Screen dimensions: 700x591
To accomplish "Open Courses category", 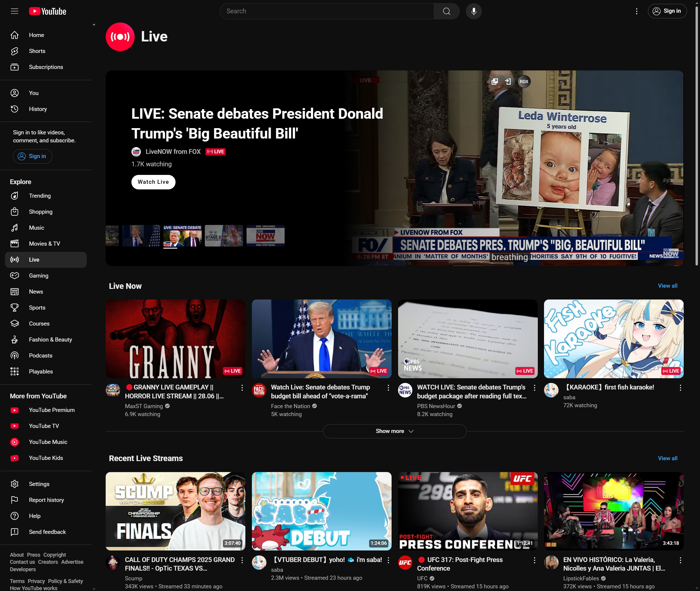I will coord(46,324).
